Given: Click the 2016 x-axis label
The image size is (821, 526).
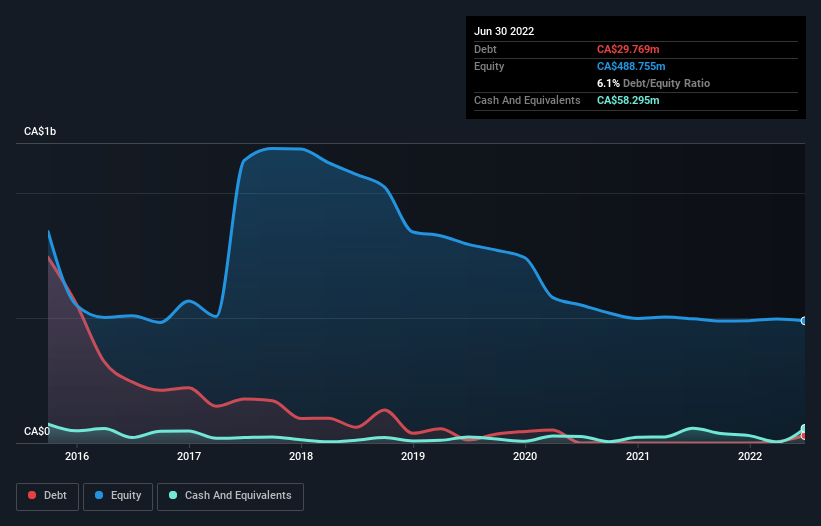Looking at the screenshot, I should click(77, 456).
